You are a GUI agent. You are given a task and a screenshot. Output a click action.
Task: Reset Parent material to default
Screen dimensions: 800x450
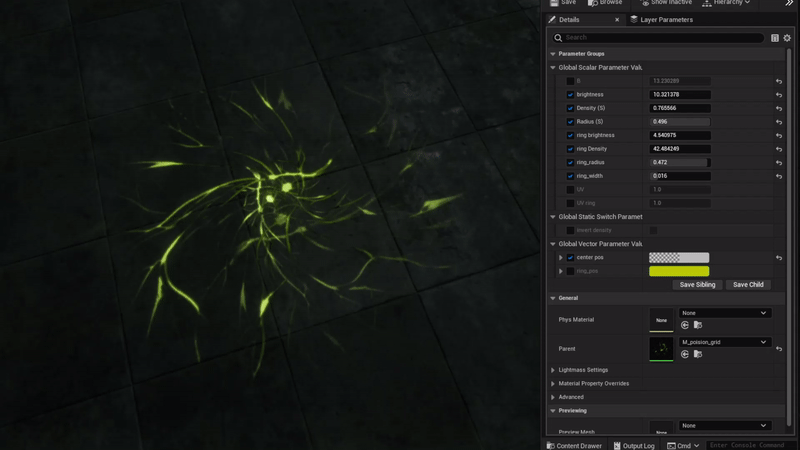click(779, 349)
